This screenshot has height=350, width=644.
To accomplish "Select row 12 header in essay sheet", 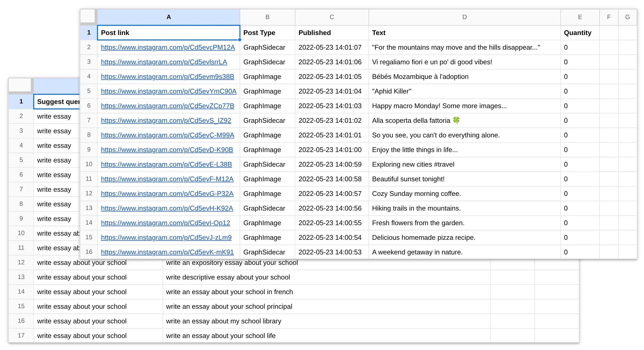I will (x=21, y=262).
